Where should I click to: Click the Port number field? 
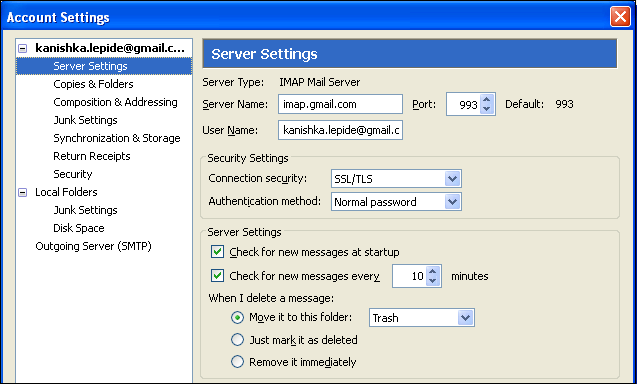pyautogui.click(x=463, y=104)
